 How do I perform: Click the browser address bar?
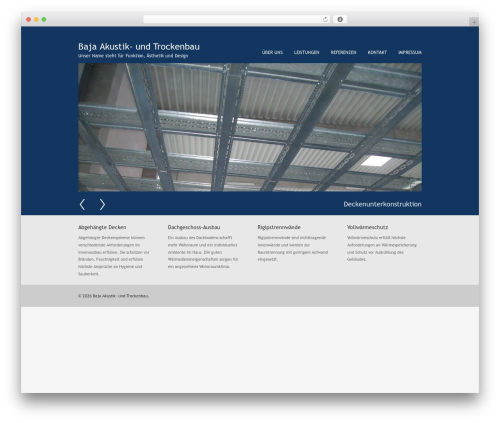pos(237,19)
